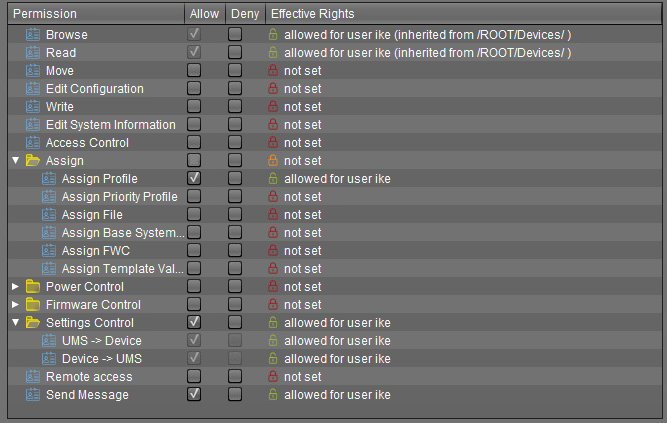Click the Firmware Control folder icon
The image size is (667, 423).
click(x=32, y=305)
